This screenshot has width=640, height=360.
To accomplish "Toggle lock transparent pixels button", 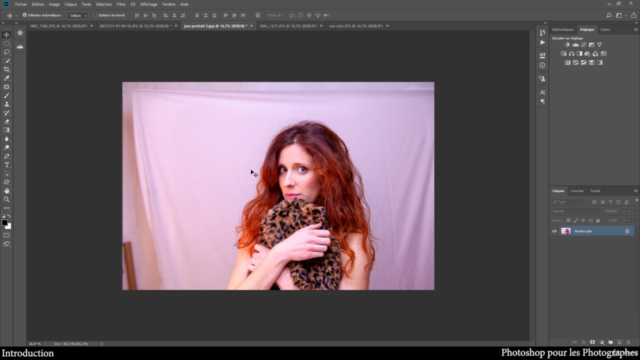I will tap(568, 220).
